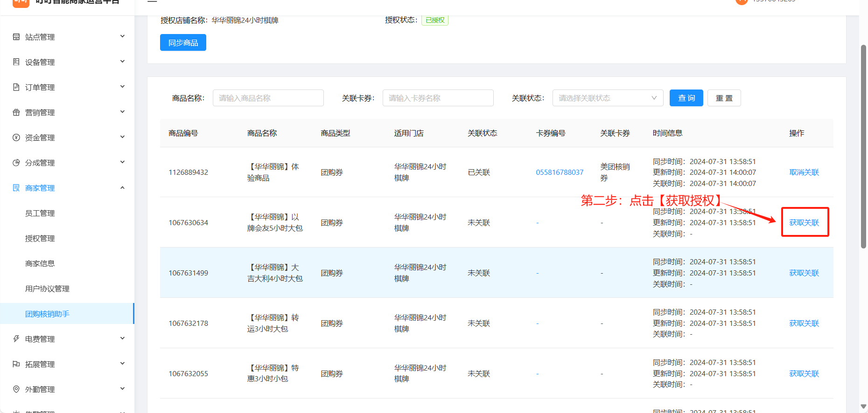Select 员工管理 in the sidebar
This screenshot has width=868, height=413.
click(40, 213)
